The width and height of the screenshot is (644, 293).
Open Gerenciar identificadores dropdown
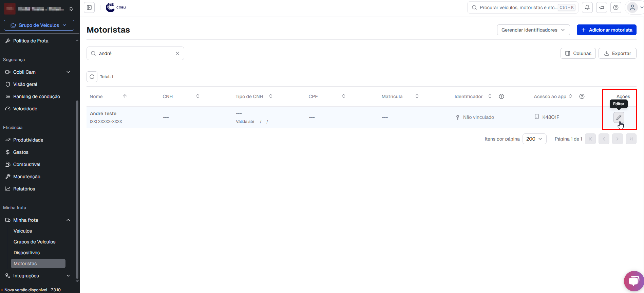pyautogui.click(x=533, y=30)
